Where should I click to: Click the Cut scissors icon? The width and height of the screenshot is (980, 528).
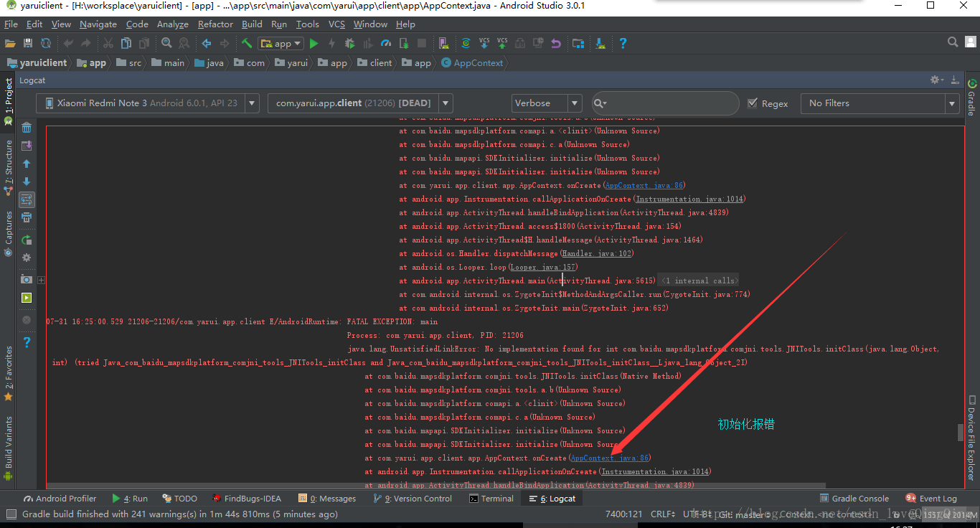point(109,43)
